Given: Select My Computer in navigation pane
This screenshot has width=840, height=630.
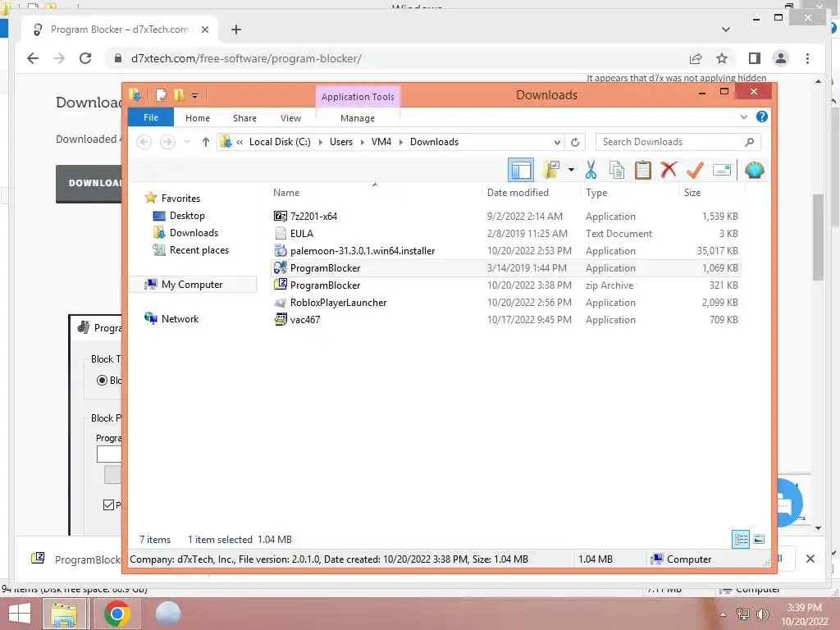Looking at the screenshot, I should click(x=192, y=285).
